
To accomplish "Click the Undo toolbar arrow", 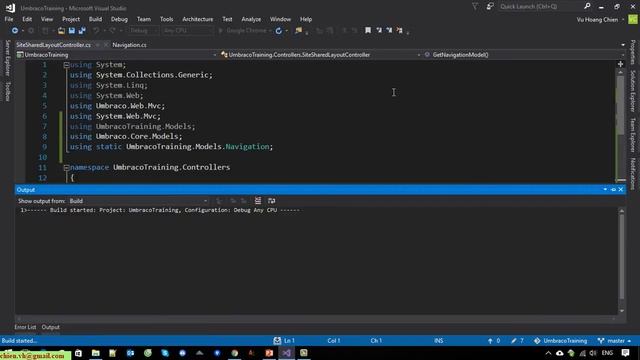I will 96,31.
